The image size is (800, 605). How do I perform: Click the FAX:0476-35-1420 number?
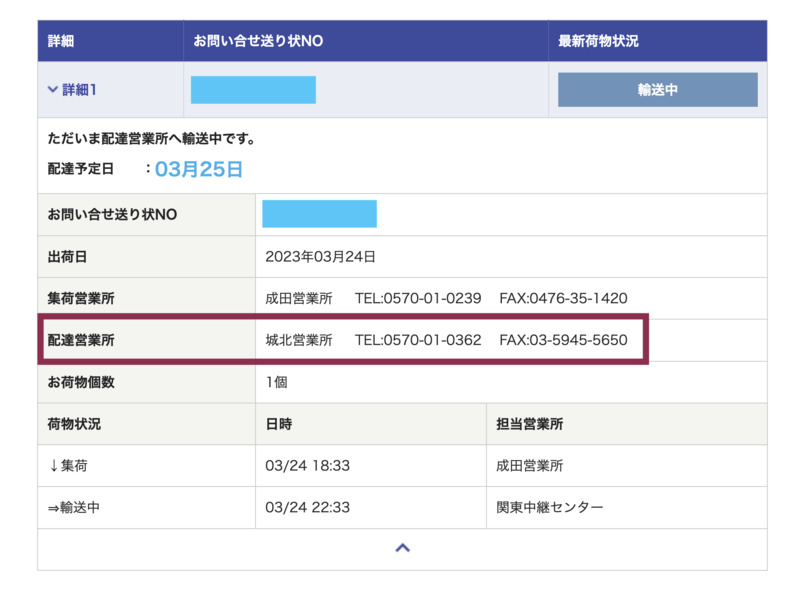(x=563, y=299)
